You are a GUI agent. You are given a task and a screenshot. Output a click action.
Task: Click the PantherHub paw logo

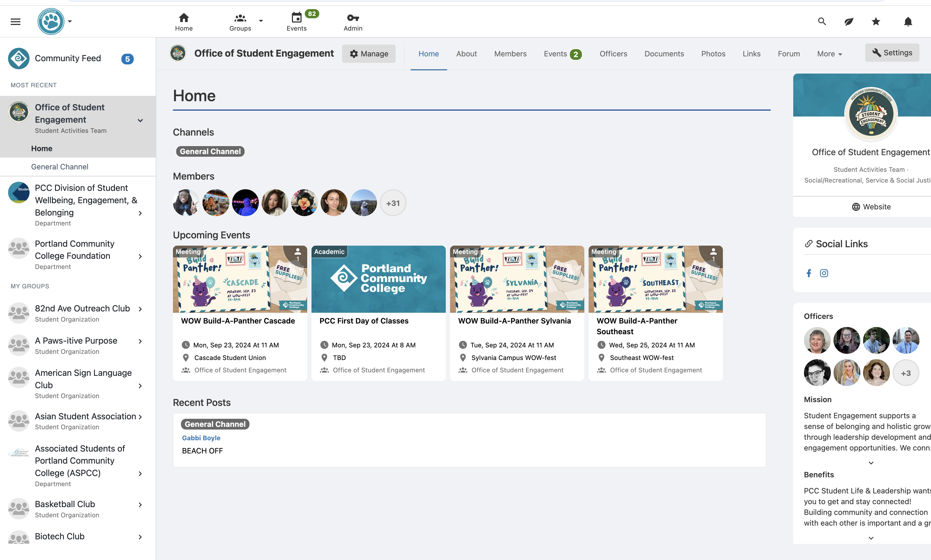coord(50,21)
